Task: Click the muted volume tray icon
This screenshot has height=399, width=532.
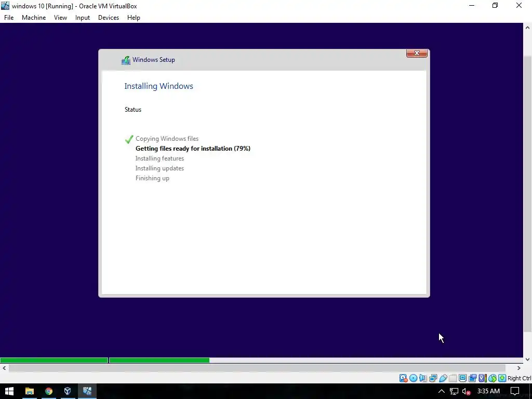Action: (x=467, y=391)
